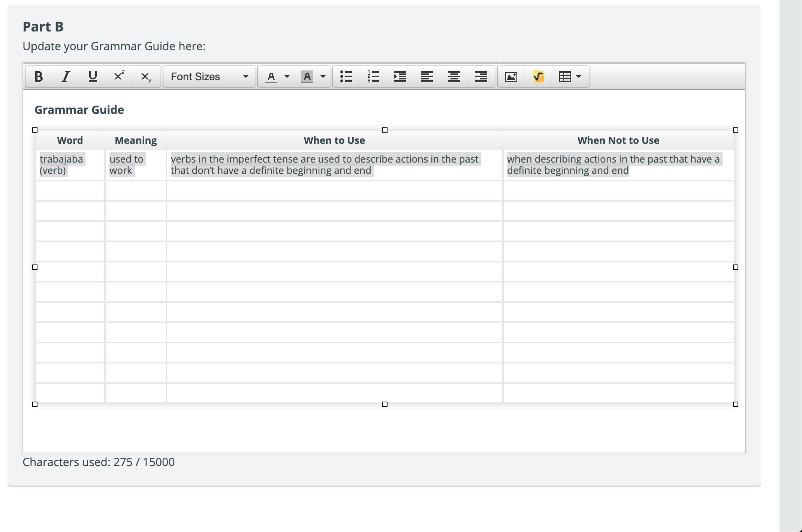Toggle underline formatting
The height and width of the screenshot is (532, 802).
(93, 77)
